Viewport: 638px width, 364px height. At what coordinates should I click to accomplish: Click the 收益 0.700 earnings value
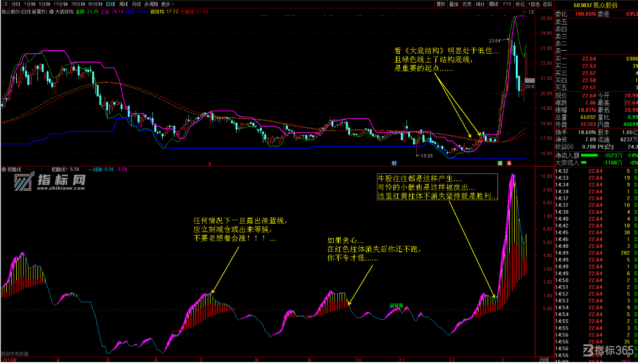(x=589, y=147)
